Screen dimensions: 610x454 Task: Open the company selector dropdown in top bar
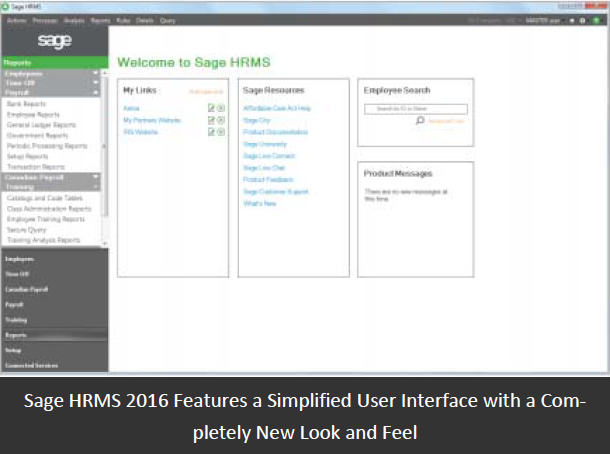tap(494, 20)
